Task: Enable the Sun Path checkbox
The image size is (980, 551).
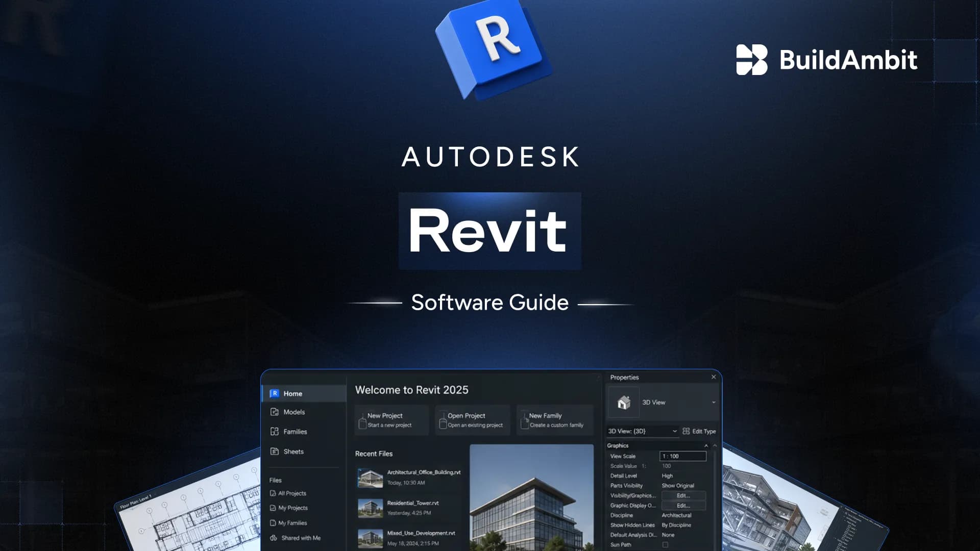Action: click(x=665, y=545)
